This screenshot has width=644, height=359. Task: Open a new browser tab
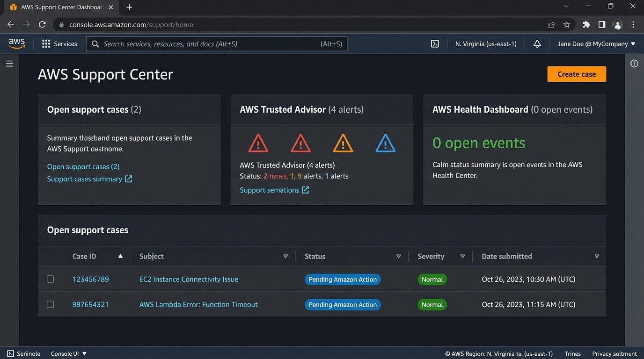[129, 7]
